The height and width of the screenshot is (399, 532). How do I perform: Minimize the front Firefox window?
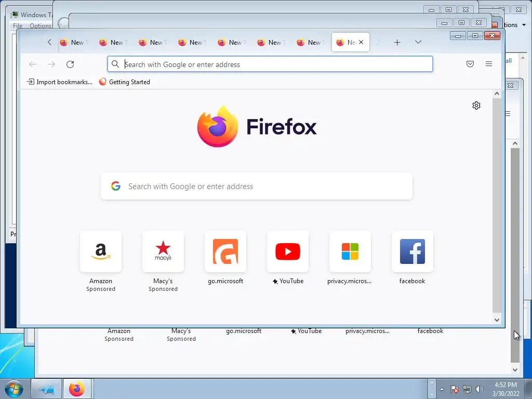click(x=458, y=36)
